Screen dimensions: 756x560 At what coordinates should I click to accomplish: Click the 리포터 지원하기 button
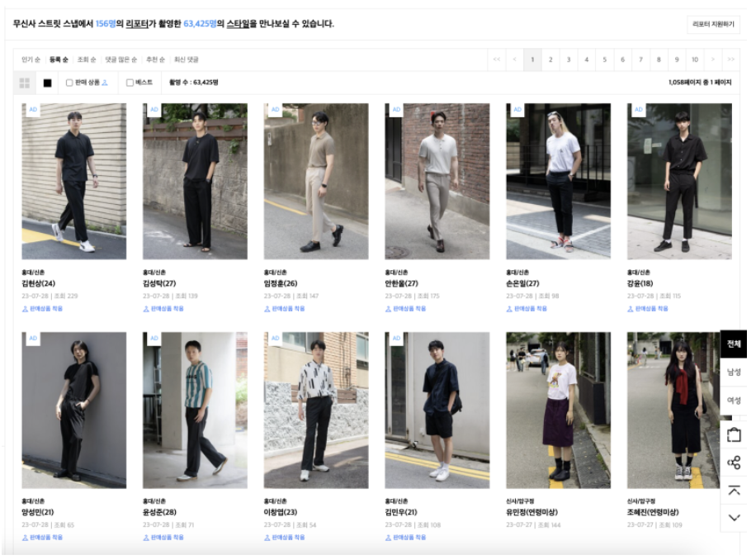(x=713, y=25)
